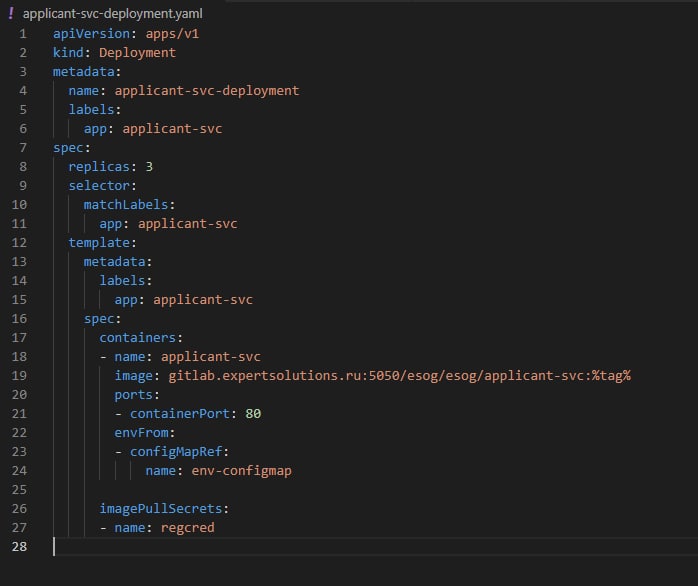The width and height of the screenshot is (698, 586).
Task: Click line number 19 in the gutter
Action: pos(19,376)
